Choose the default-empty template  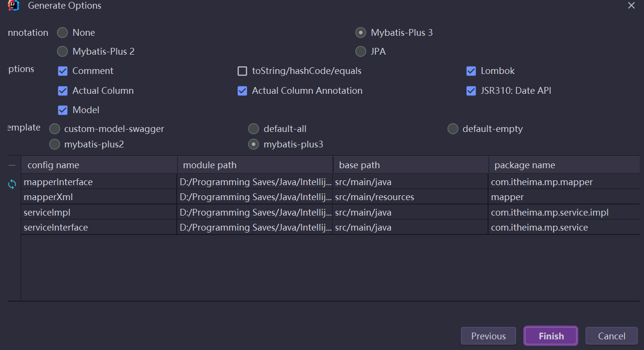click(452, 129)
